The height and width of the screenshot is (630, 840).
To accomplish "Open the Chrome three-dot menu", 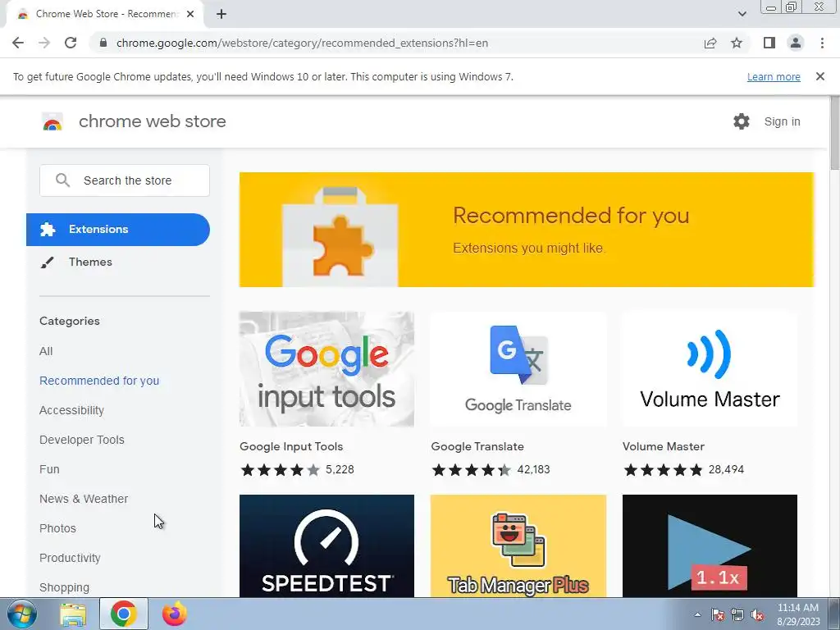I will click(822, 43).
